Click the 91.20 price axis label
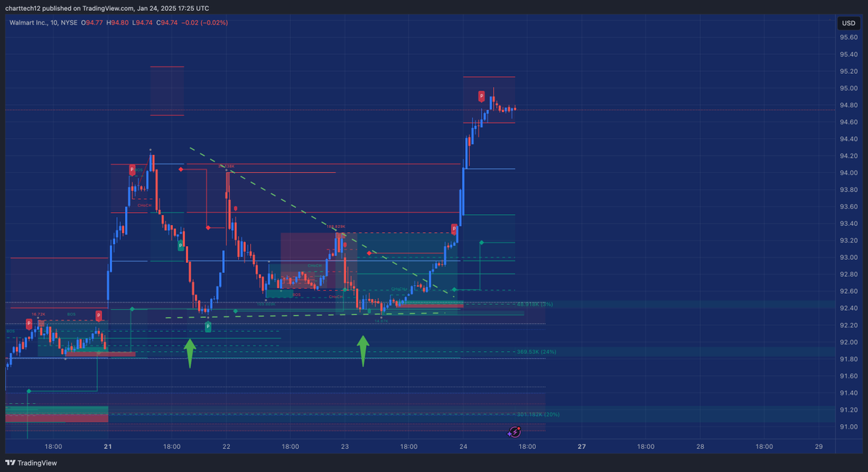Screen dimensions: 868x472 [x=848, y=410]
